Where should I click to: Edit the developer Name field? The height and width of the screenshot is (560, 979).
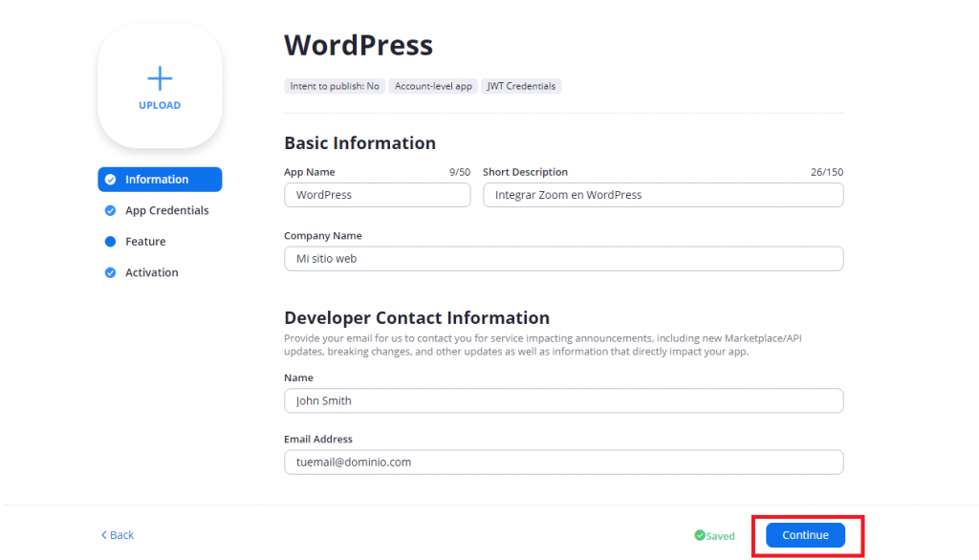pos(564,400)
